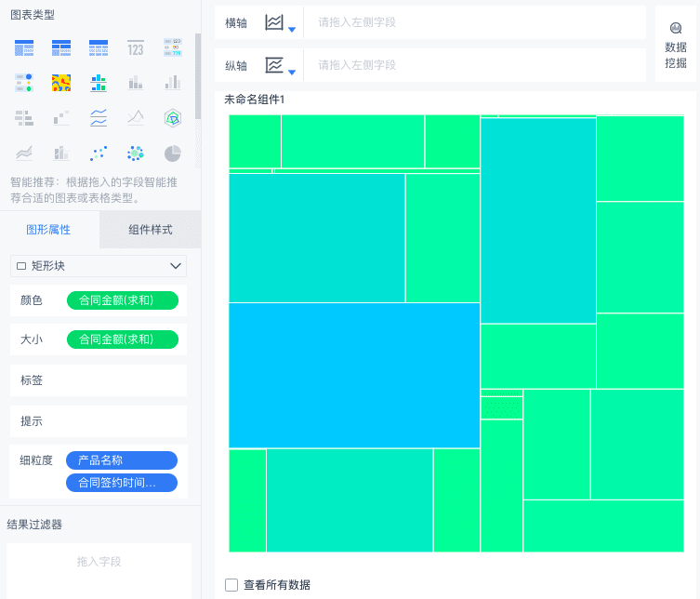Click the 标签 property drop area
700x599 pixels.
[x=99, y=380]
